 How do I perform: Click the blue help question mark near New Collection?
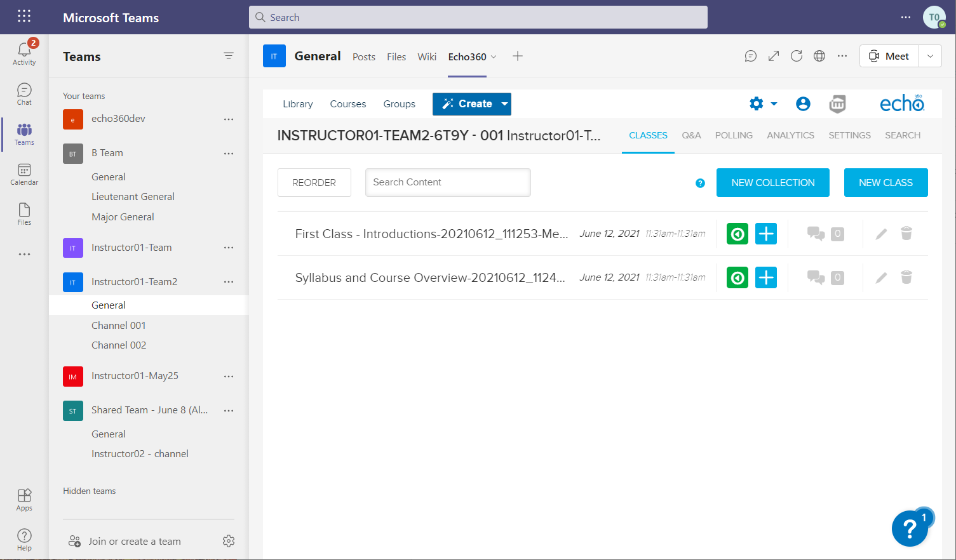pos(700,183)
